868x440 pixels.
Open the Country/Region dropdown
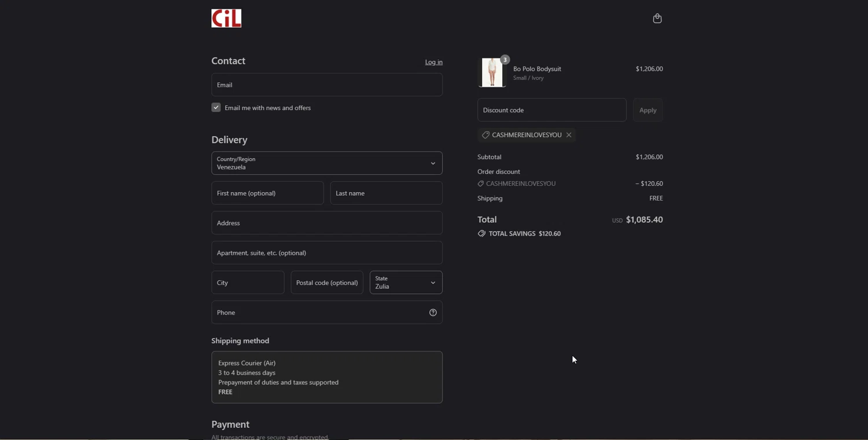click(327, 163)
